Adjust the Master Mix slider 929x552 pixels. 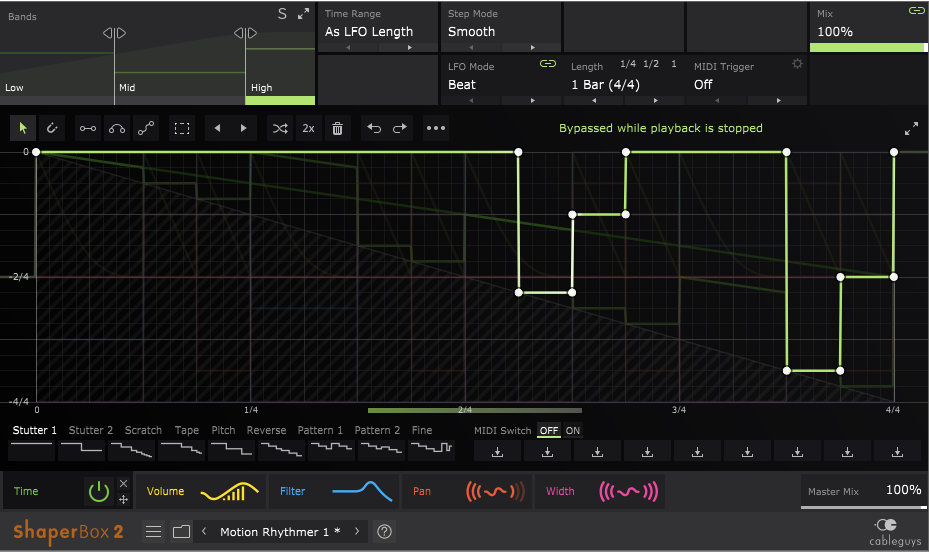click(864, 507)
